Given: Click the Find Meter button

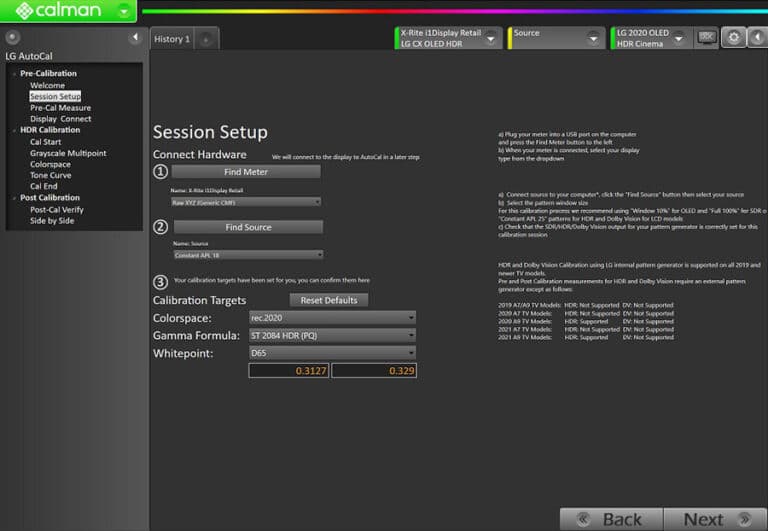Looking at the screenshot, I should [246, 172].
